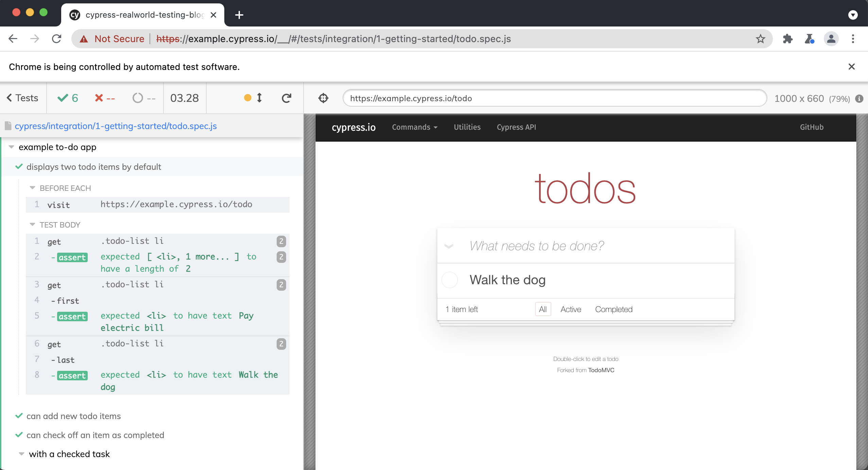The height and width of the screenshot is (470, 868).
Task: Toggle auto-scrolling arrow in the reporter
Action: point(259,98)
